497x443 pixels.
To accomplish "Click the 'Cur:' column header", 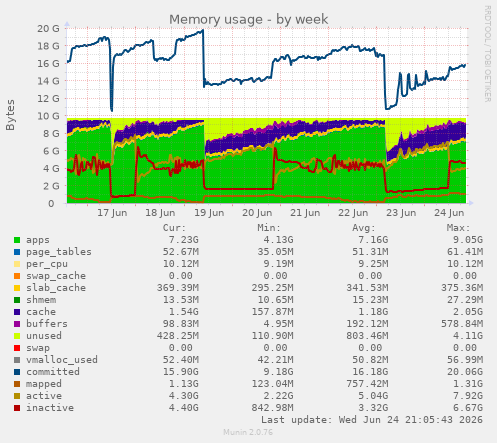I will [x=174, y=228].
